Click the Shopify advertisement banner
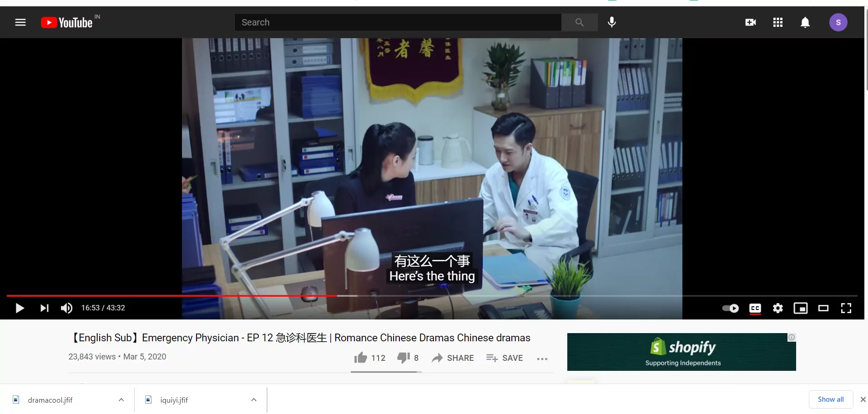 coord(681,352)
